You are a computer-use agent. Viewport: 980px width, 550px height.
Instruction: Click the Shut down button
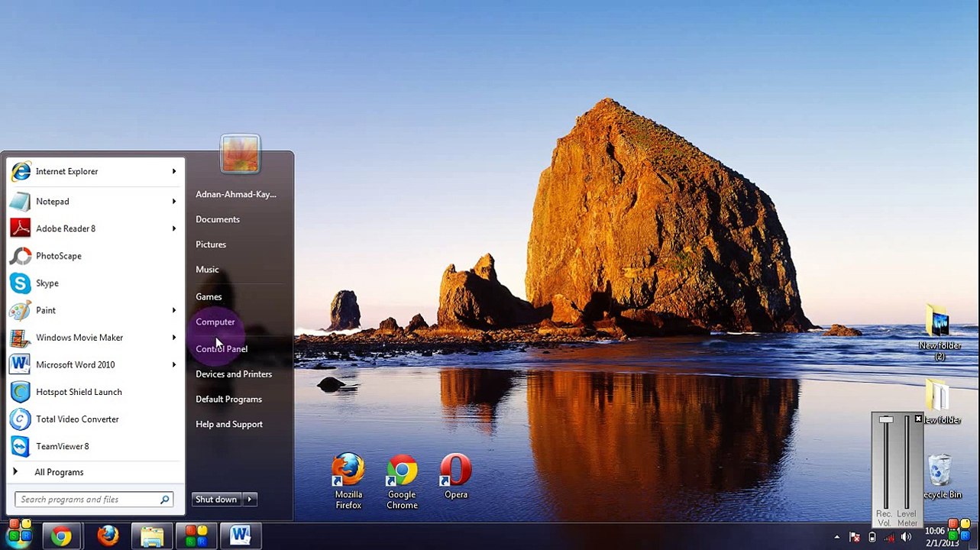click(217, 500)
